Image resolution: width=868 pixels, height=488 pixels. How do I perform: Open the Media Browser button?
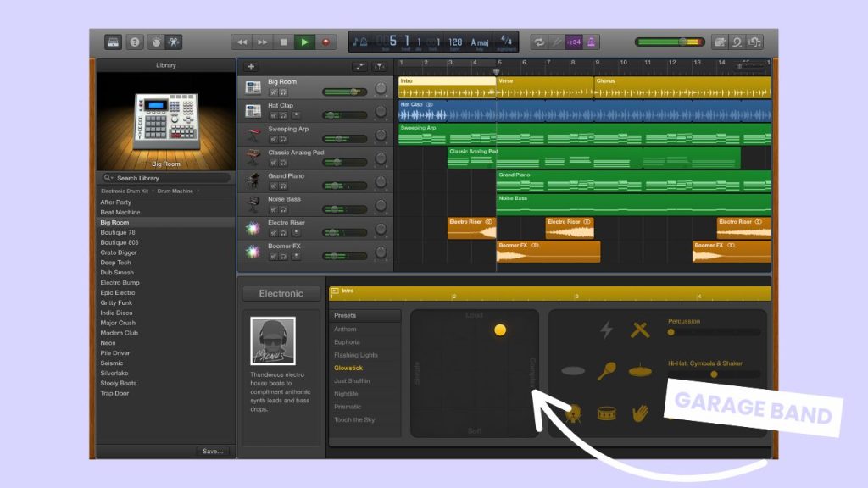pyautogui.click(x=754, y=42)
